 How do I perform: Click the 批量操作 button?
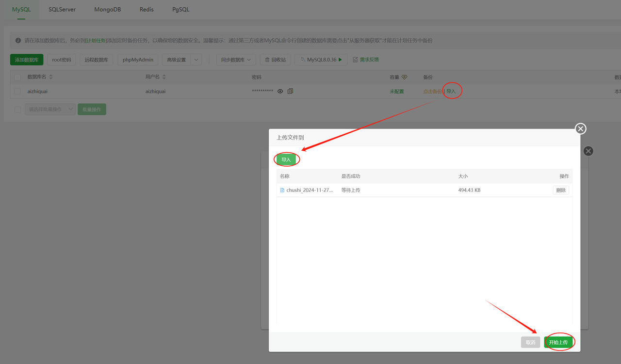[x=92, y=110]
